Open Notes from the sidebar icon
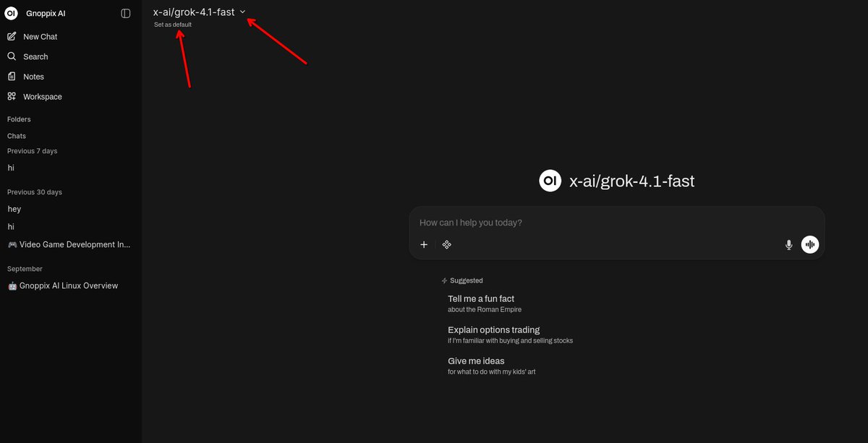Viewport: 868px width, 443px height. (12, 76)
